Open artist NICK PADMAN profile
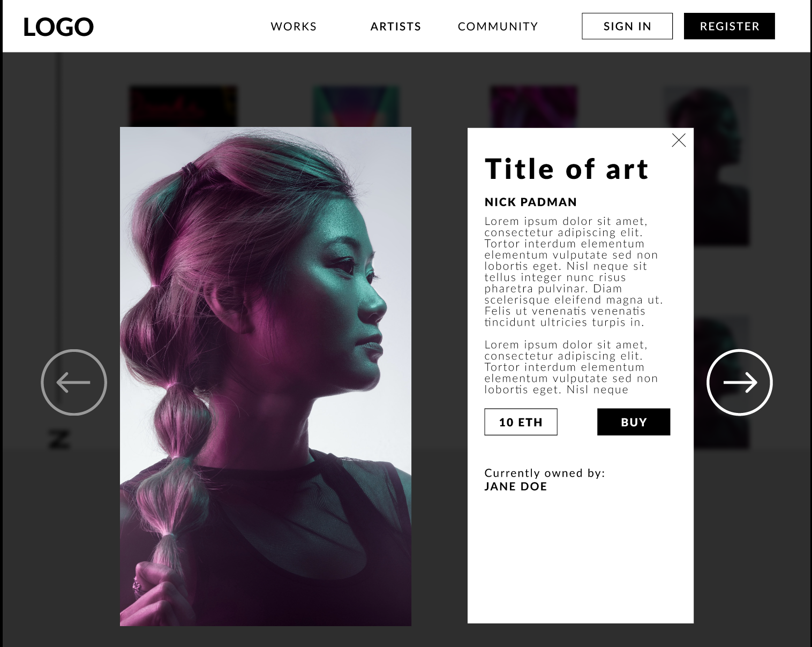 531,202
